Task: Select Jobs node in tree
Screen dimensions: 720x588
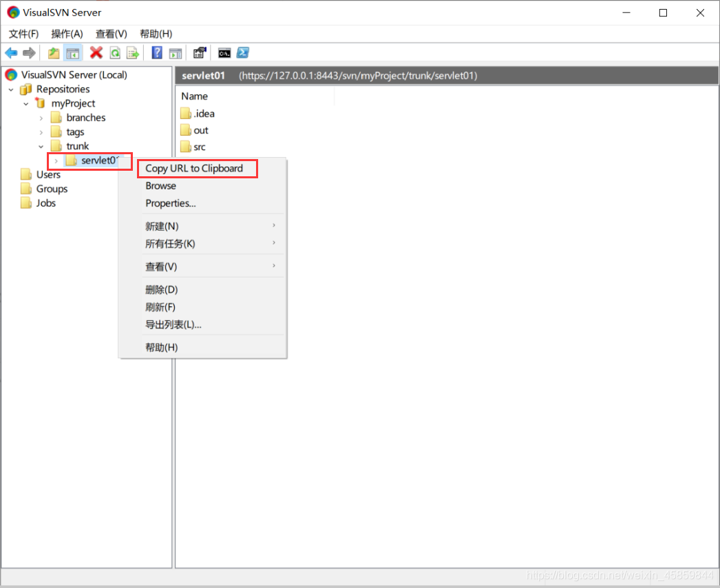Action: 46,203
